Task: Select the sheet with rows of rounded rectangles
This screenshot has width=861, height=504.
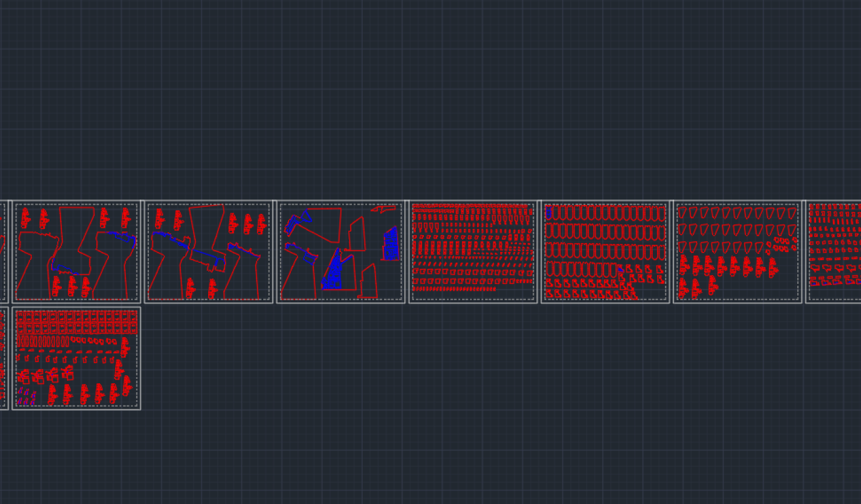Action: (x=605, y=252)
